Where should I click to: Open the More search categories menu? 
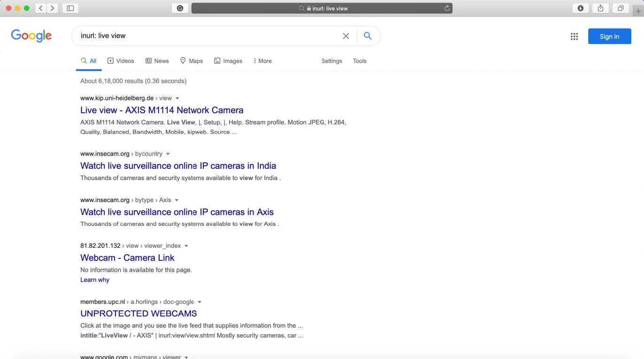262,61
